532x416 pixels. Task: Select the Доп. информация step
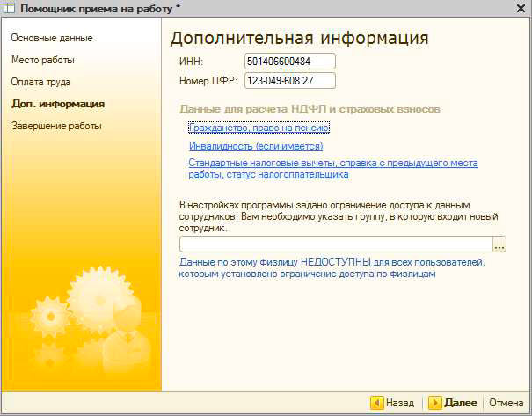click(x=58, y=104)
